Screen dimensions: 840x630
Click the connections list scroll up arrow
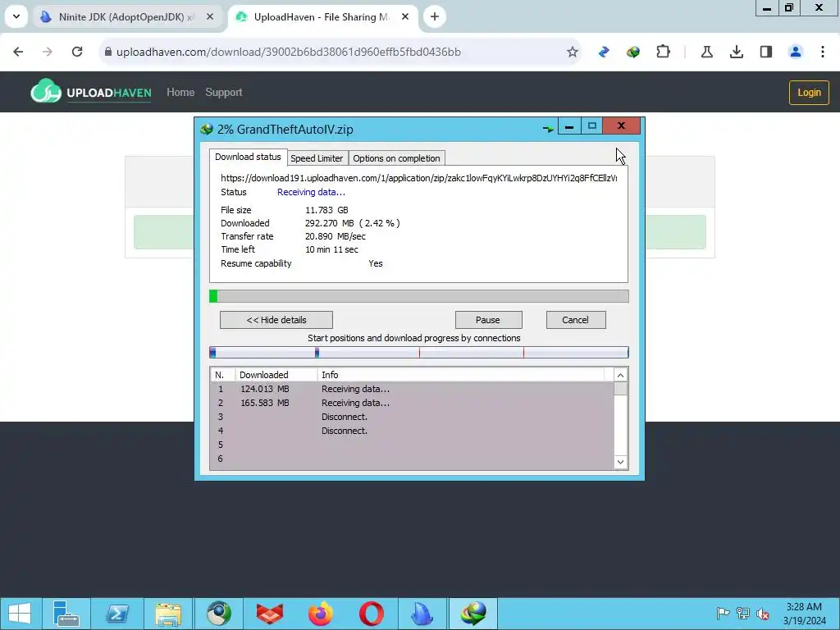[620, 375]
